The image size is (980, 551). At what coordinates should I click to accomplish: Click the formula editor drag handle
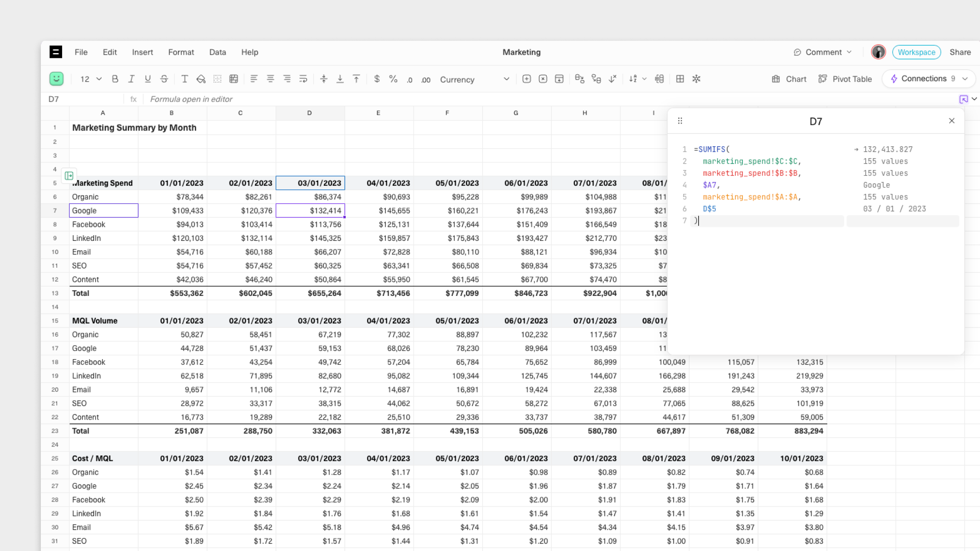680,121
